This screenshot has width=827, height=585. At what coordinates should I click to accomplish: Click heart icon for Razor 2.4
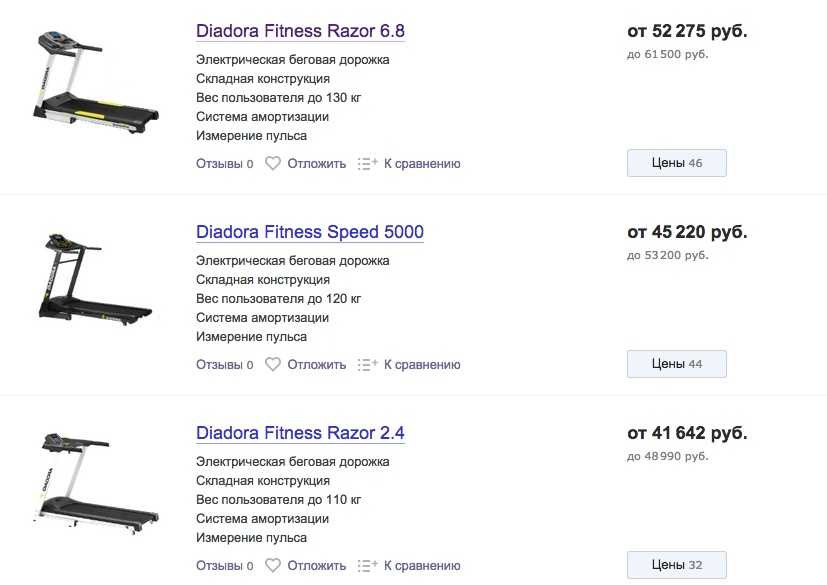[x=273, y=566]
